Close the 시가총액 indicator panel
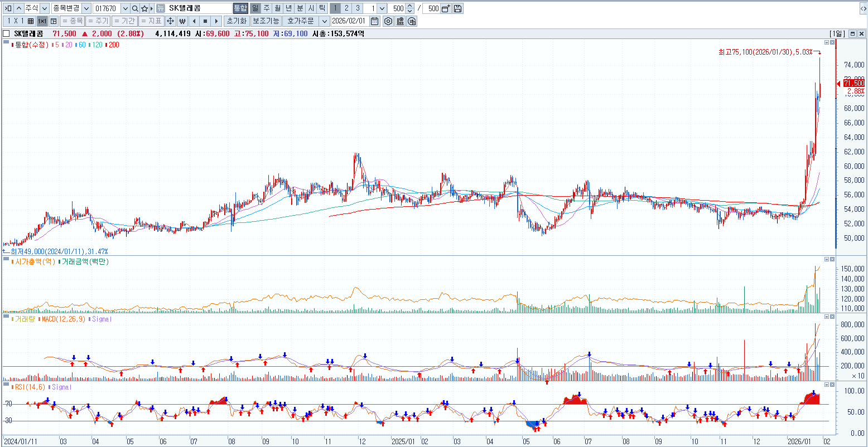 [832, 259]
